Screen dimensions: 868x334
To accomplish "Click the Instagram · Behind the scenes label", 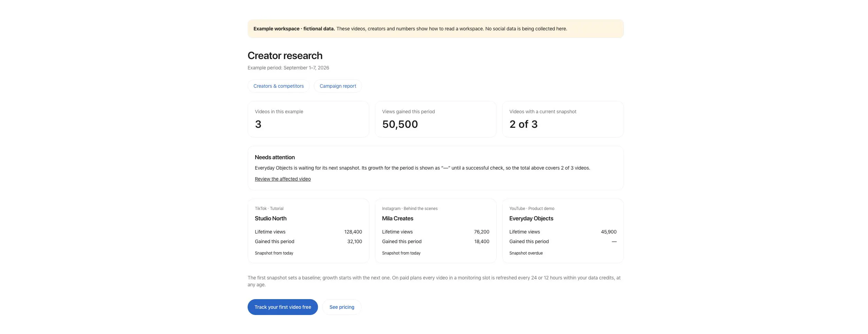I will pos(410,209).
